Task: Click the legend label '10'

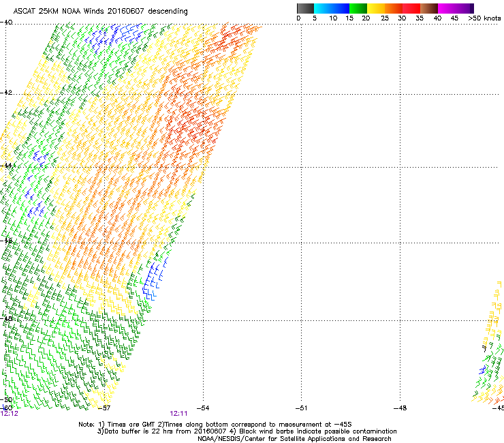Action: pos(333,18)
